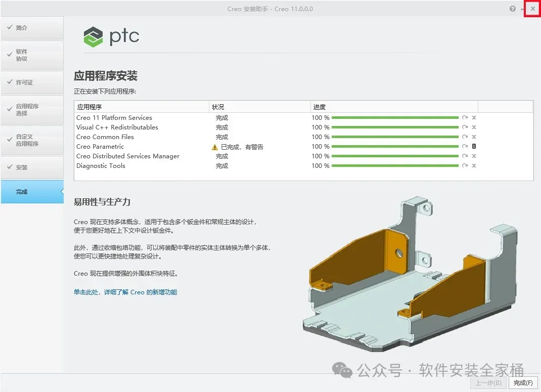Screen dimensions: 541x392
Task: Click the X icon on Creo Common Files row
Action: (474, 137)
